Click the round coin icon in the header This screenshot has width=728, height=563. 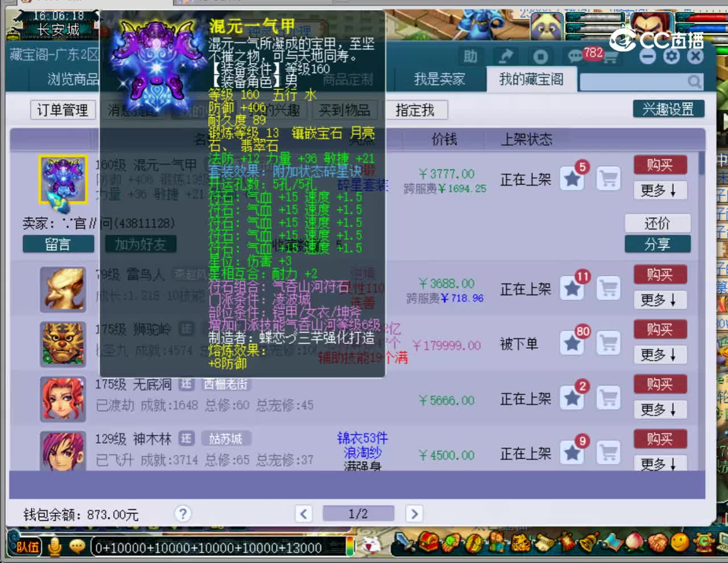[540, 56]
